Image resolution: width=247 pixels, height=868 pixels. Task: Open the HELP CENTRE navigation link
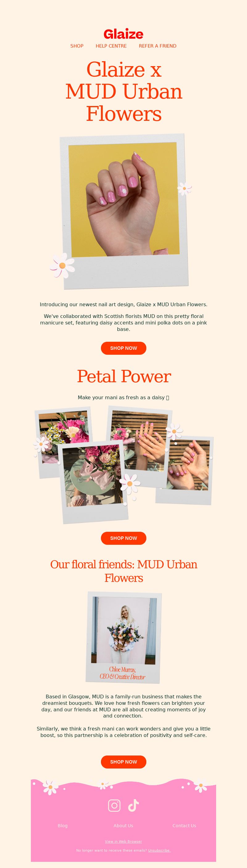point(111,46)
